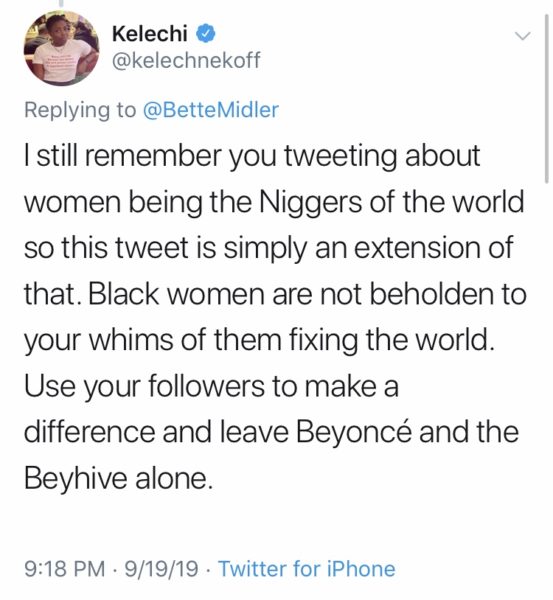Open the @BetteMidler mention link

tap(210, 110)
